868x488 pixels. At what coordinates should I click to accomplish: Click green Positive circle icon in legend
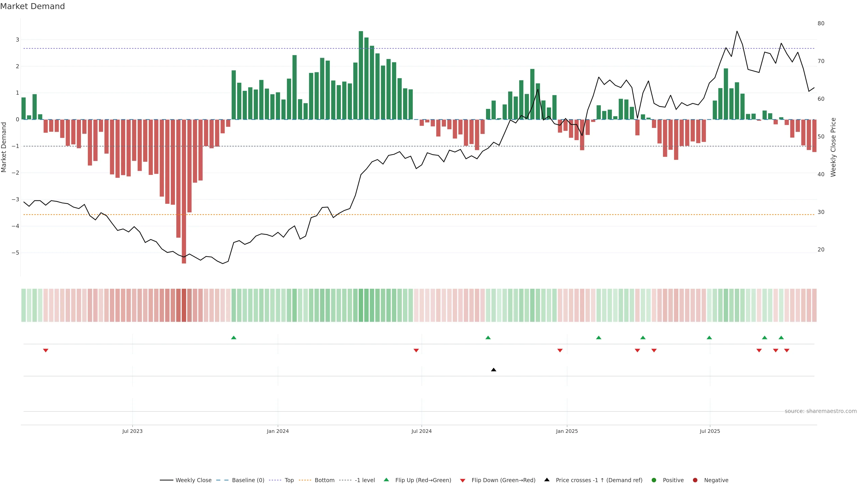(x=654, y=480)
